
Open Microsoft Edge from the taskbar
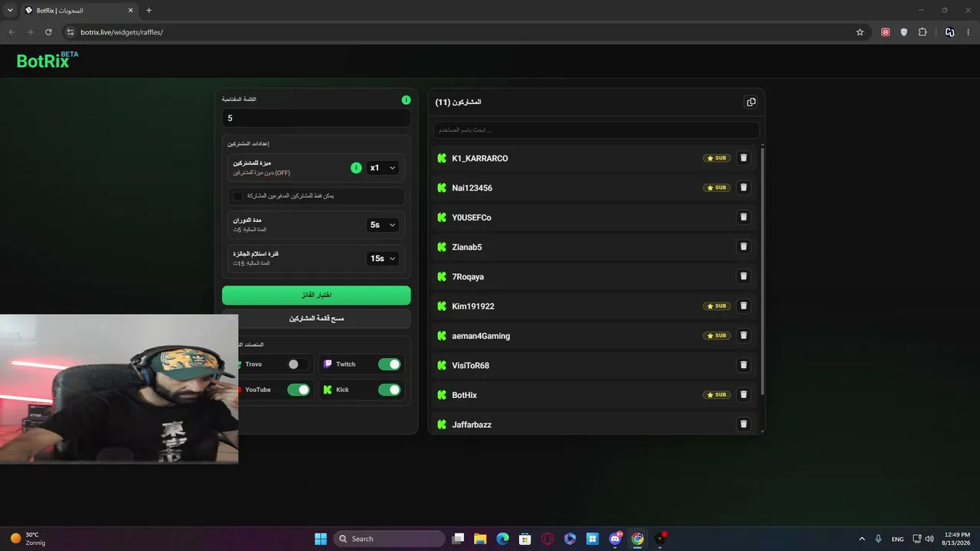tap(502, 539)
